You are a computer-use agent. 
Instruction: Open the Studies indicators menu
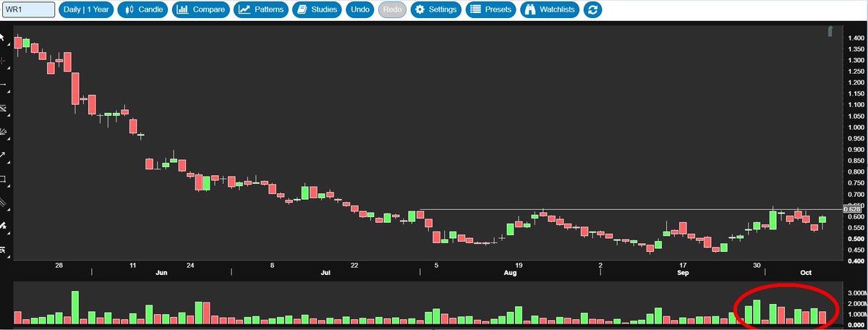[318, 10]
